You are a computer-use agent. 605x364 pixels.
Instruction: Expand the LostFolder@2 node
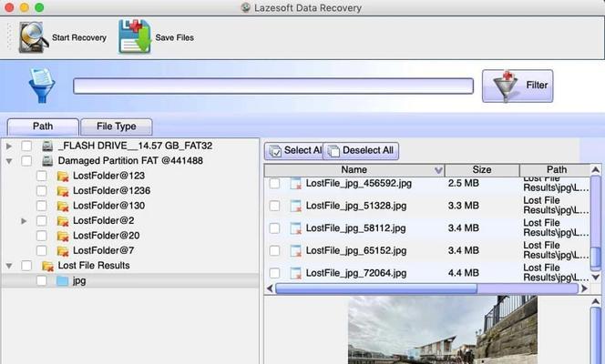(x=24, y=221)
